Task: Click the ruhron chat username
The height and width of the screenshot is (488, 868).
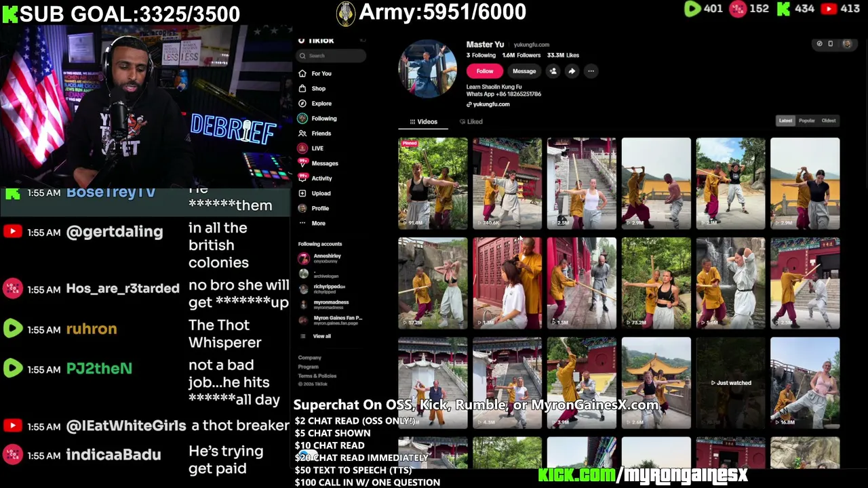Action: click(92, 329)
